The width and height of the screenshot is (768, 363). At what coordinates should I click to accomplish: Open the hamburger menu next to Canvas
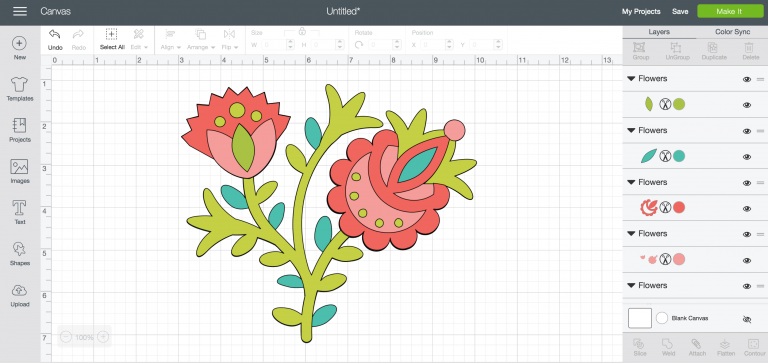point(20,11)
